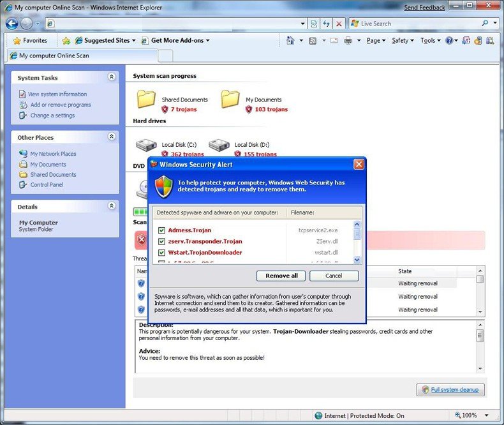Click the 103 trojans red text
This screenshot has height=425, width=504.
pyautogui.click(x=271, y=109)
